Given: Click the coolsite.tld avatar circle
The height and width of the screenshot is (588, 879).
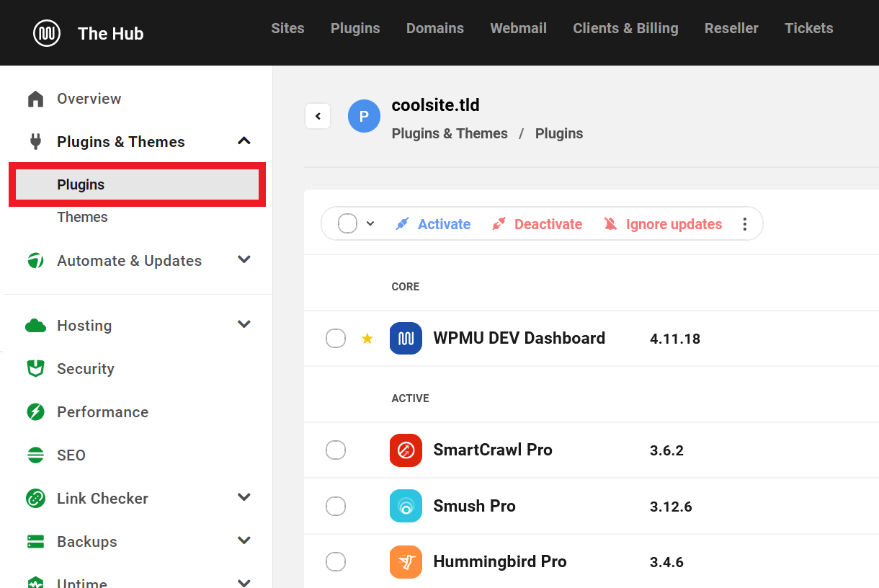Looking at the screenshot, I should coord(364,116).
